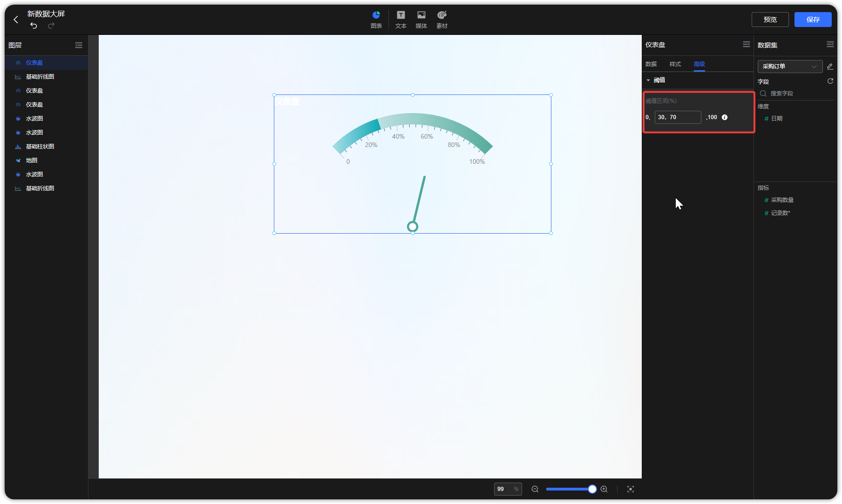
Task: Switch to the 样式 tab
Action: point(675,64)
